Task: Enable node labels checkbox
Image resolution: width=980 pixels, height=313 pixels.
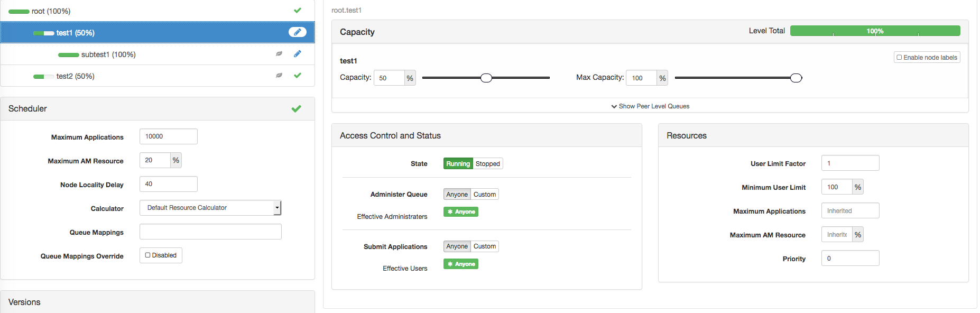Action: pos(899,57)
